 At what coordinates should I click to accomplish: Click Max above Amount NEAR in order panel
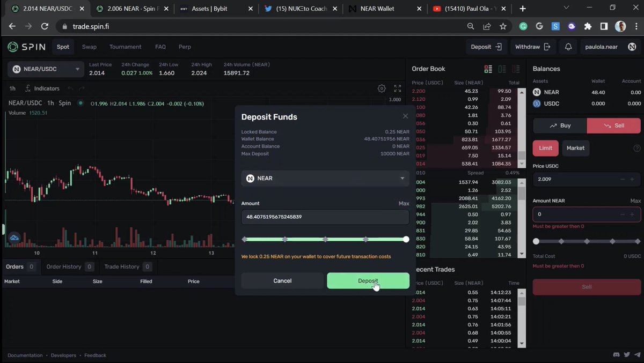[635, 201]
